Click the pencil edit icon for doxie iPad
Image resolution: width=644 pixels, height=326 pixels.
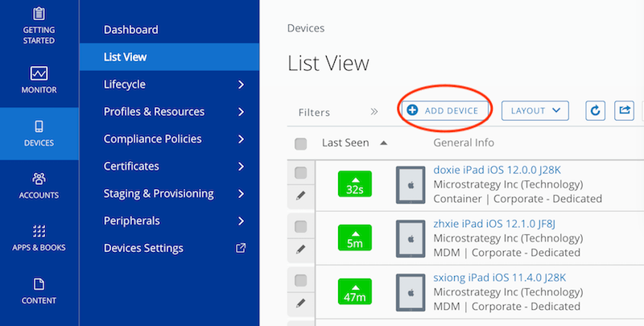point(301,196)
